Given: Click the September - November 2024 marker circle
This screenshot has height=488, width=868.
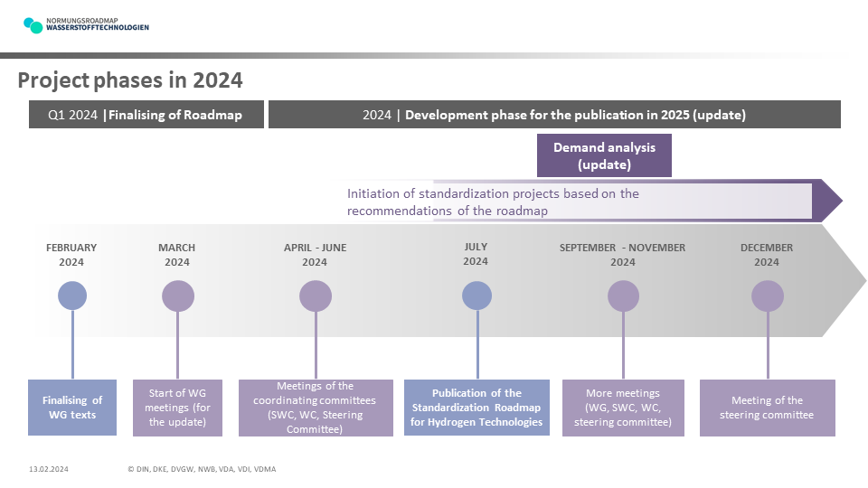Looking at the screenshot, I should tap(623, 296).
